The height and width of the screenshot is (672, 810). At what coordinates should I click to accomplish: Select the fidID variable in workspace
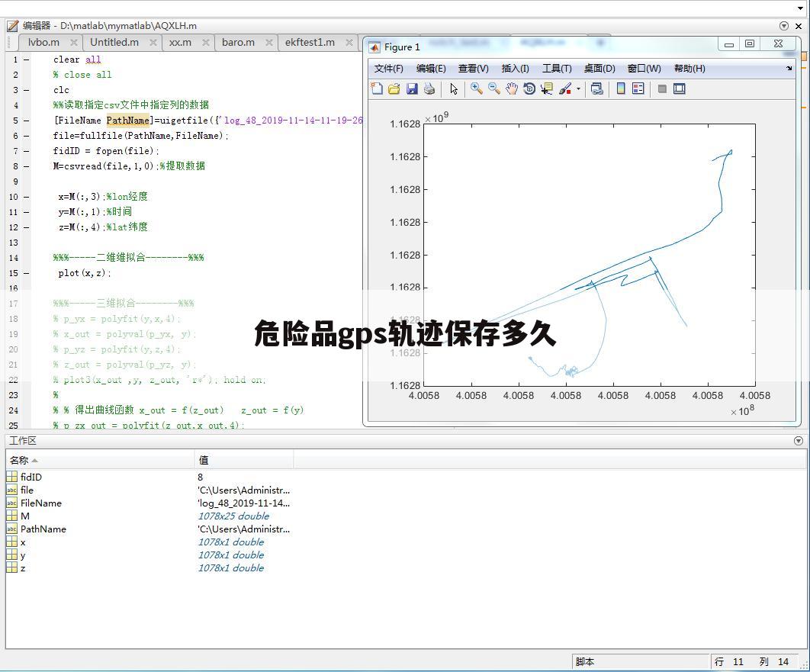click(x=31, y=477)
